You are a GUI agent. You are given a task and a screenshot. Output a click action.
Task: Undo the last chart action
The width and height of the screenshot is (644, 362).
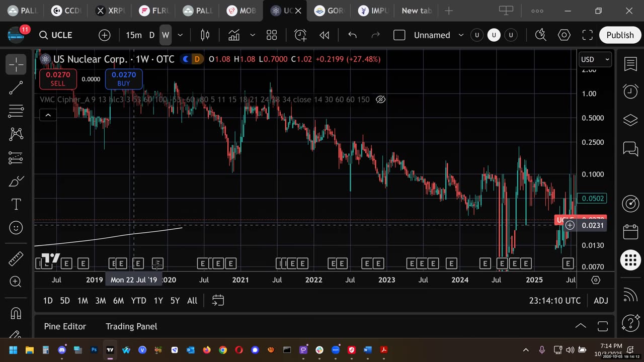pos(352,35)
